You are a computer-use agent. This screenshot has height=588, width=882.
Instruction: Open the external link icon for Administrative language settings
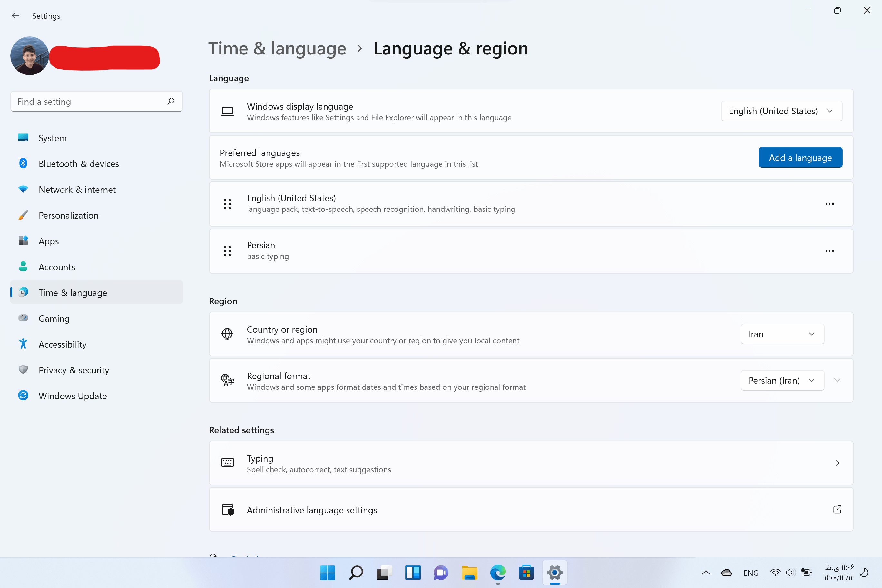(837, 509)
